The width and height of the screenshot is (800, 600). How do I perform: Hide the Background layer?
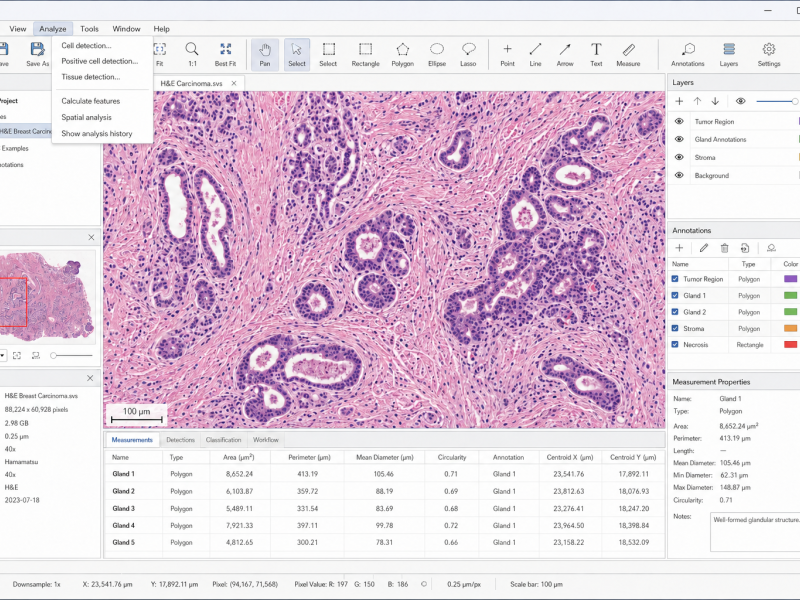click(679, 175)
